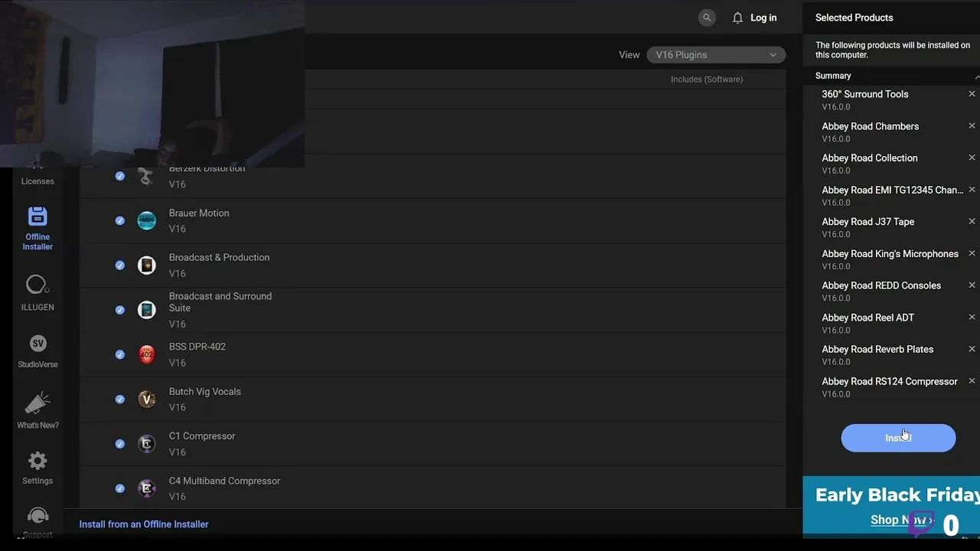Open What's New in the sidebar

click(x=38, y=410)
